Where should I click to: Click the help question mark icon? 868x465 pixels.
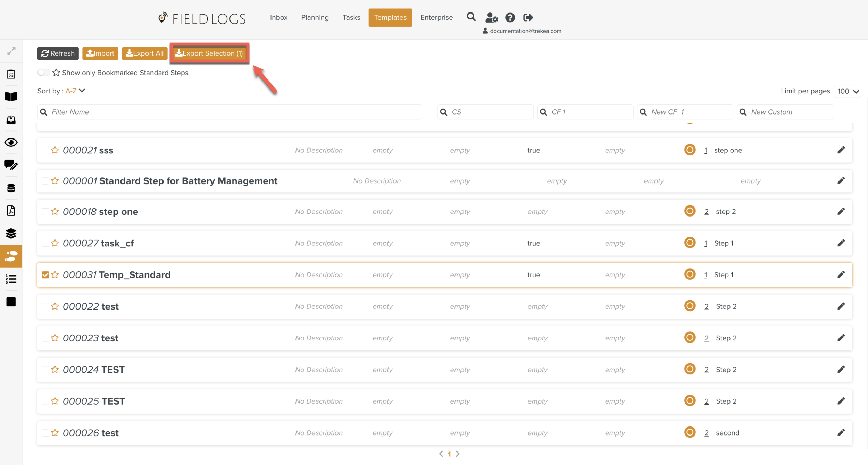coord(510,17)
